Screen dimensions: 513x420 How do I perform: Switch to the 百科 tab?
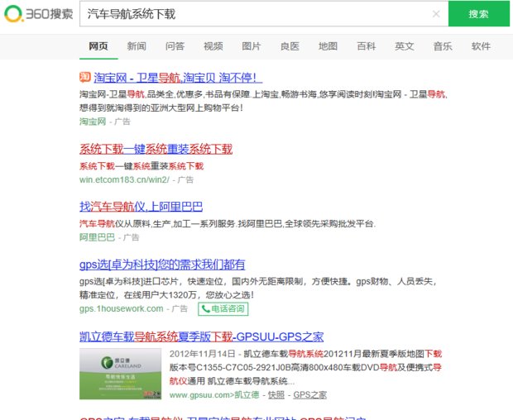[x=367, y=46]
